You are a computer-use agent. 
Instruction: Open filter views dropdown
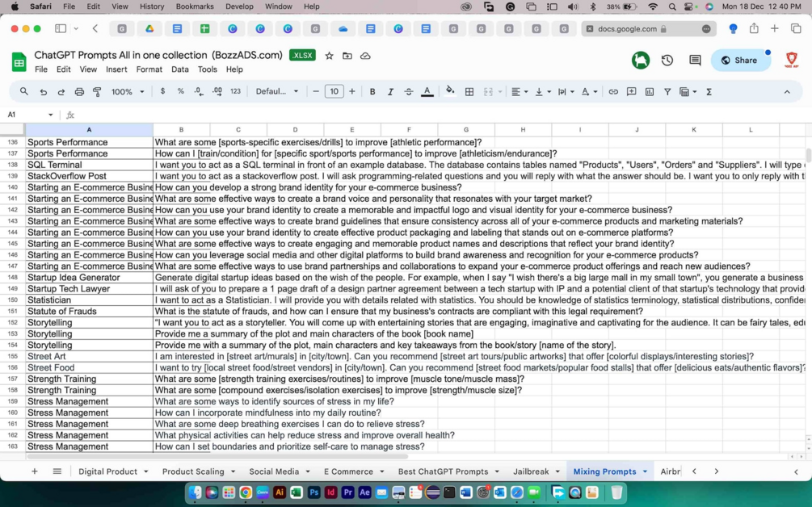pos(688,91)
